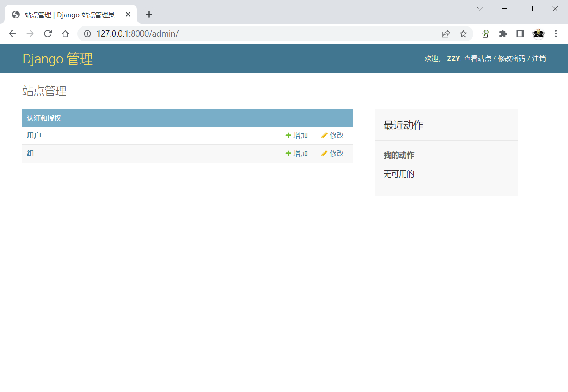Viewport: 568px width, 392px height.
Task: Select the username ZZY text
Action: (454, 59)
